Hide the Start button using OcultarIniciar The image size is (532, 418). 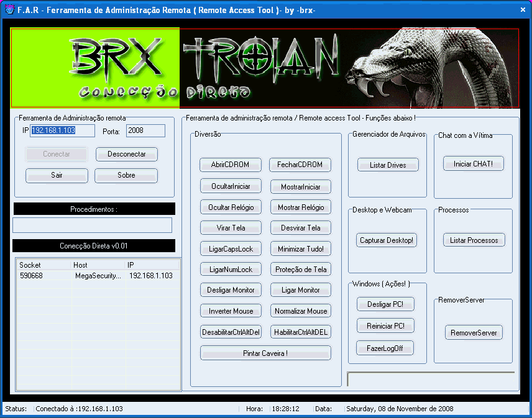point(231,186)
